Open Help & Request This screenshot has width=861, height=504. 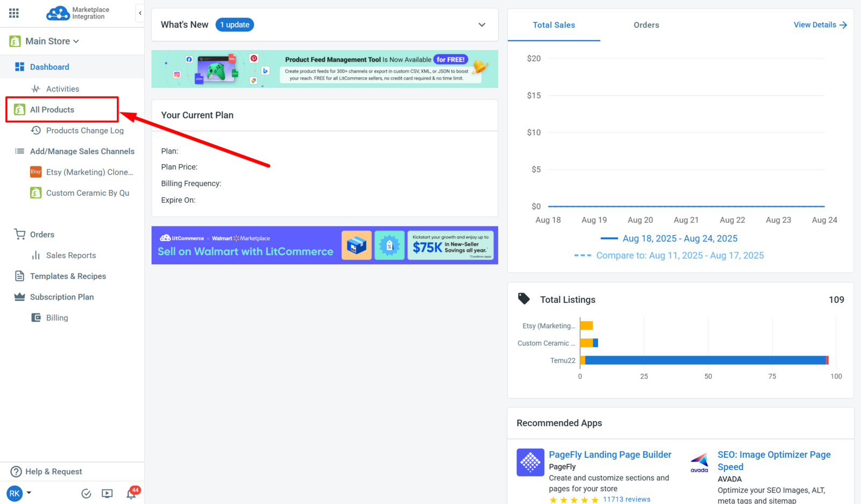click(x=54, y=471)
